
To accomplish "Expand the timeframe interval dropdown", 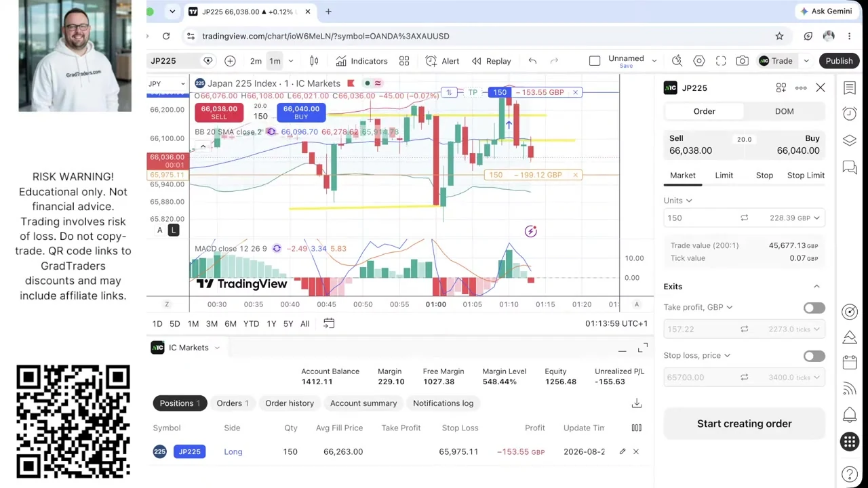I will click(x=291, y=61).
